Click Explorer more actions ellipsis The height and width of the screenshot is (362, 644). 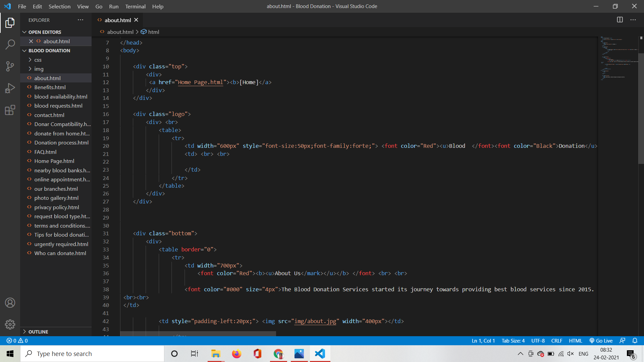click(80, 20)
